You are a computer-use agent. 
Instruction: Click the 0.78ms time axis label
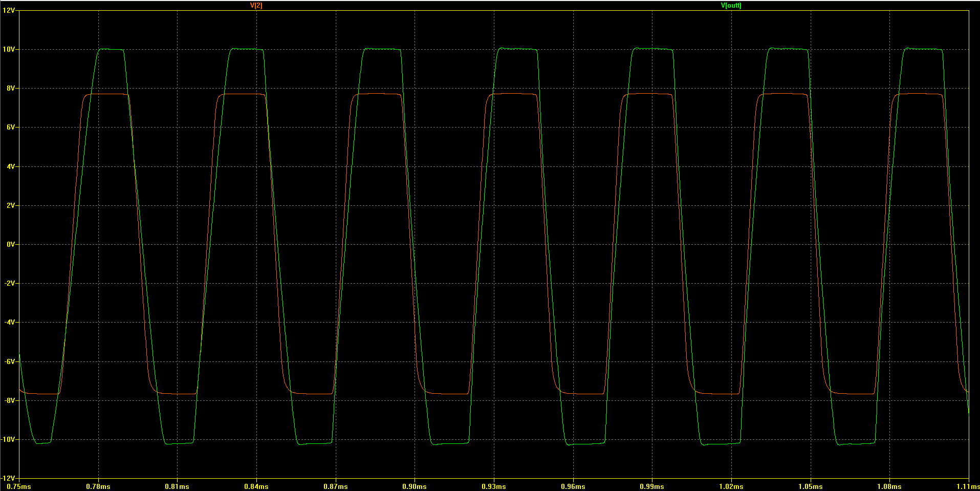click(98, 486)
